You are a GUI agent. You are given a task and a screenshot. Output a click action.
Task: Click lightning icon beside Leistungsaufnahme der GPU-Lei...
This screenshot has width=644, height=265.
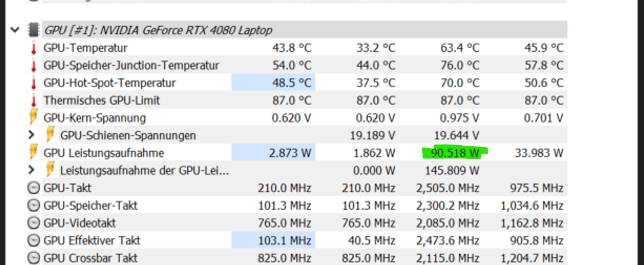tap(50, 170)
